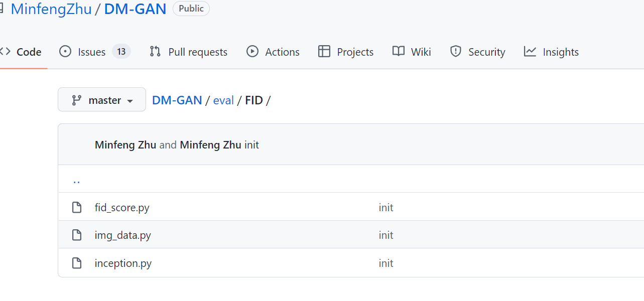Switch to the Code tab
644x301 pixels.
29,51
